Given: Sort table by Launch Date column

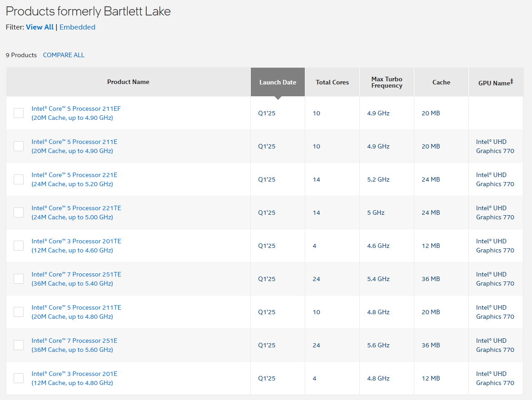Looking at the screenshot, I should pos(278,82).
